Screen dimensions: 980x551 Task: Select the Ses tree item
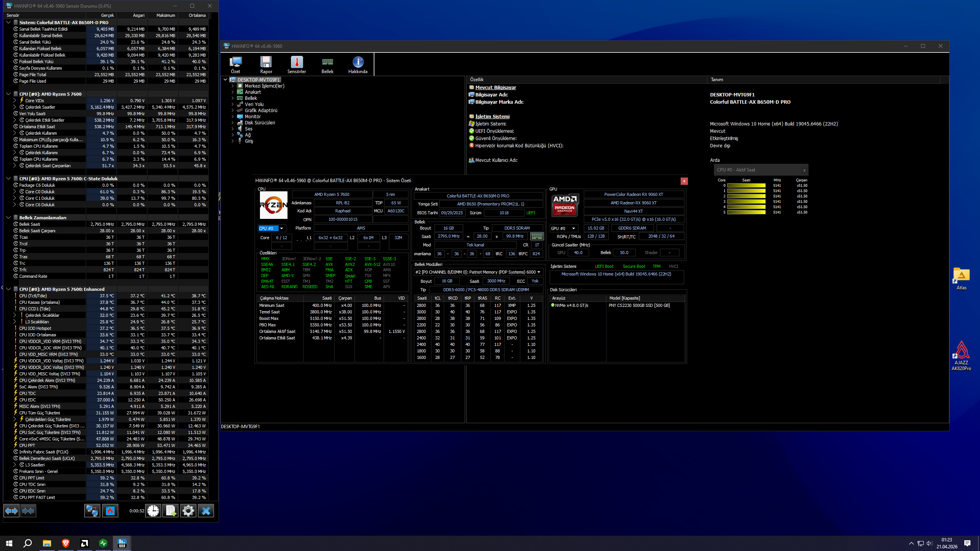(x=248, y=129)
